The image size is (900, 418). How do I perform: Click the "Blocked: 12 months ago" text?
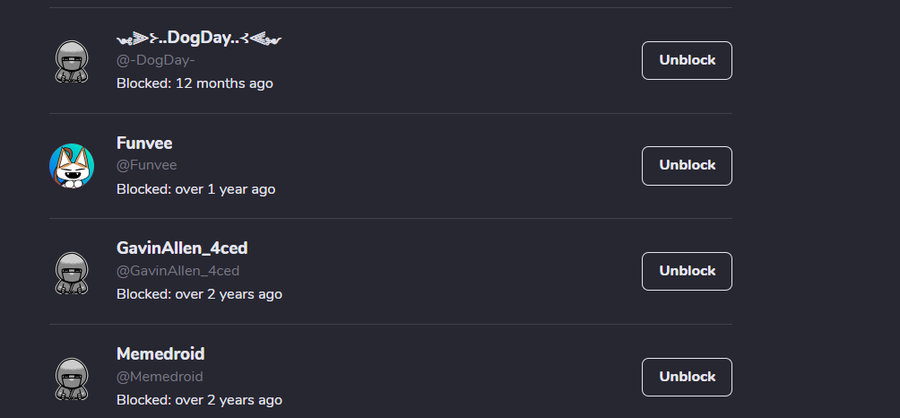coord(194,83)
